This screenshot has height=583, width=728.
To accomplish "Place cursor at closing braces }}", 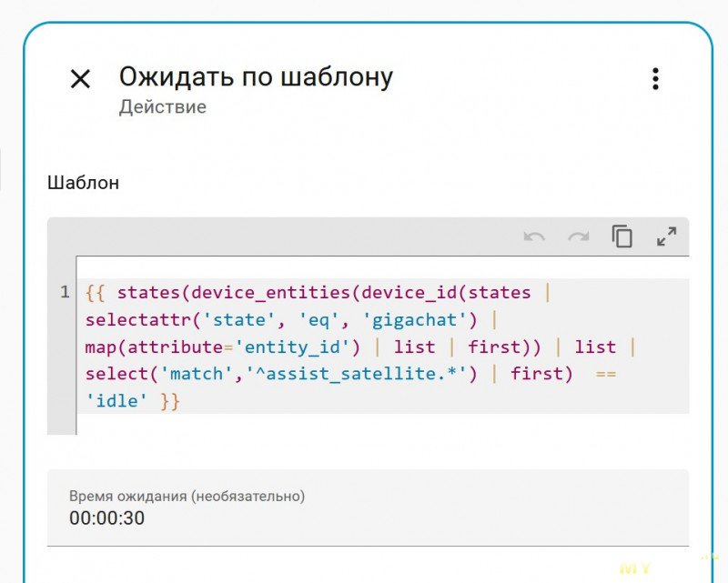I will coord(170,400).
